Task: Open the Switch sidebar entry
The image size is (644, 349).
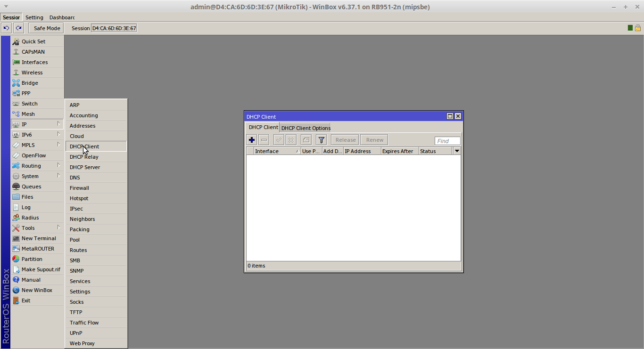Action: (37, 104)
